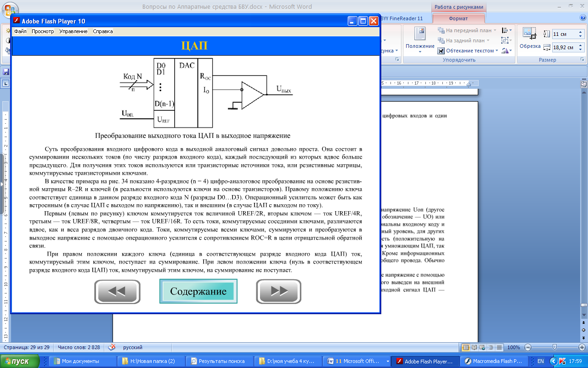Click the next page browse button in Word scrollbar
The height and width of the screenshot is (368, 588).
pyautogui.click(x=584, y=338)
